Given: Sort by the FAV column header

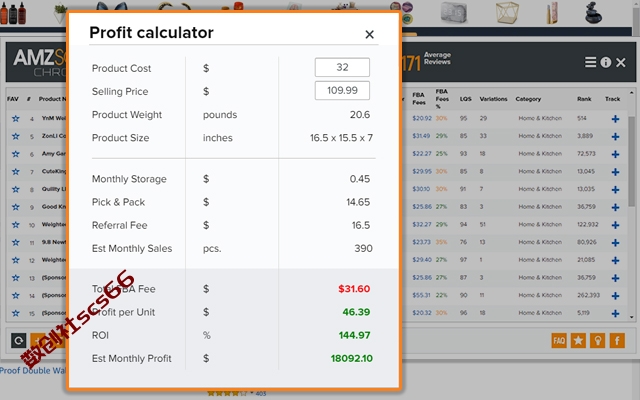Looking at the screenshot, I should tap(13, 99).
